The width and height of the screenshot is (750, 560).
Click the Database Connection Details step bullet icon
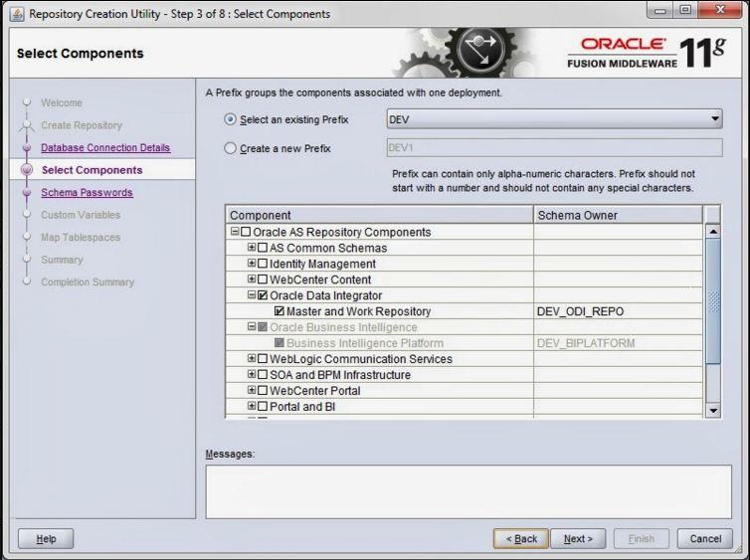click(x=27, y=148)
